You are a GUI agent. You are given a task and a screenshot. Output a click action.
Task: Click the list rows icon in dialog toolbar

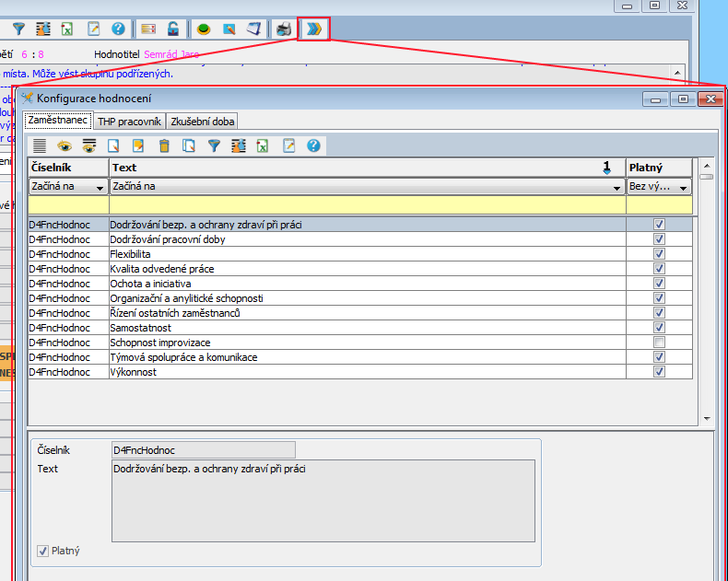40,145
